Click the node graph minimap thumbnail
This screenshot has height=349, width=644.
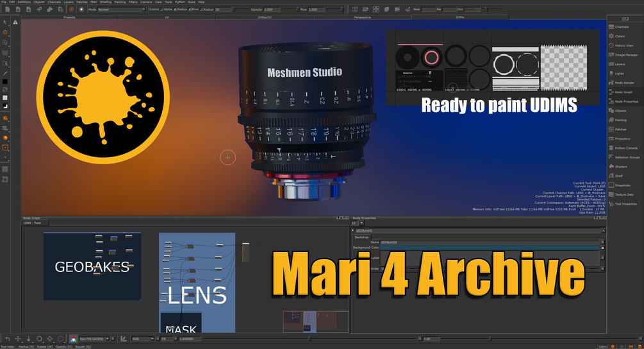pos(315,321)
